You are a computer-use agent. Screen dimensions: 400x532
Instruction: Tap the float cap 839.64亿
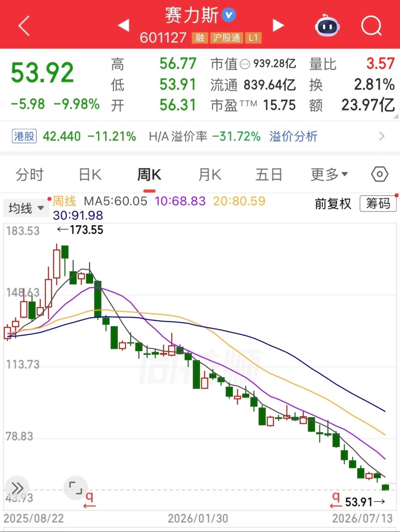270,85
